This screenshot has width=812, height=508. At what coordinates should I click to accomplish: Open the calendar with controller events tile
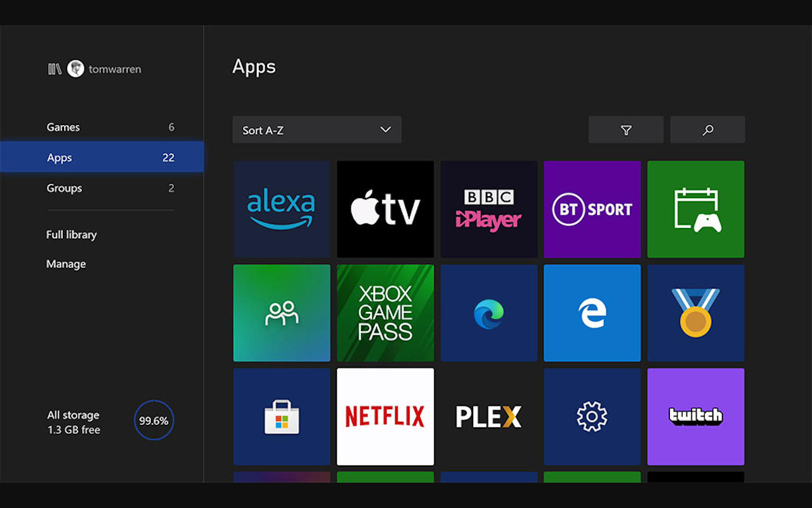click(x=696, y=209)
